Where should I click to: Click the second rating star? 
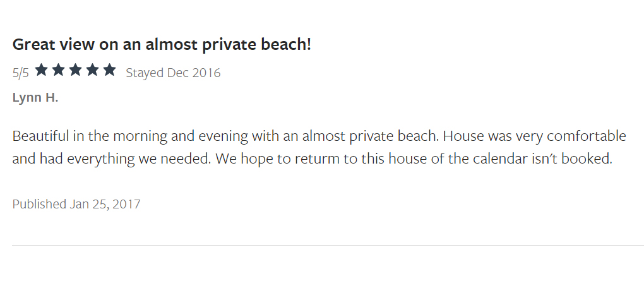58,70
